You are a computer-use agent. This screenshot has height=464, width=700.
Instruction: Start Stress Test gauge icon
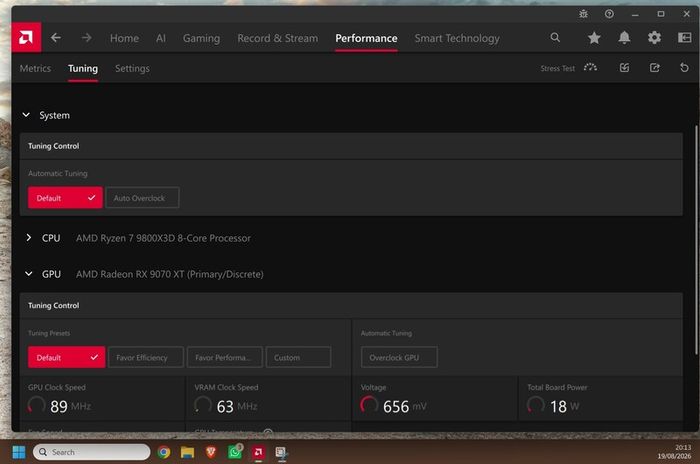[x=590, y=68]
